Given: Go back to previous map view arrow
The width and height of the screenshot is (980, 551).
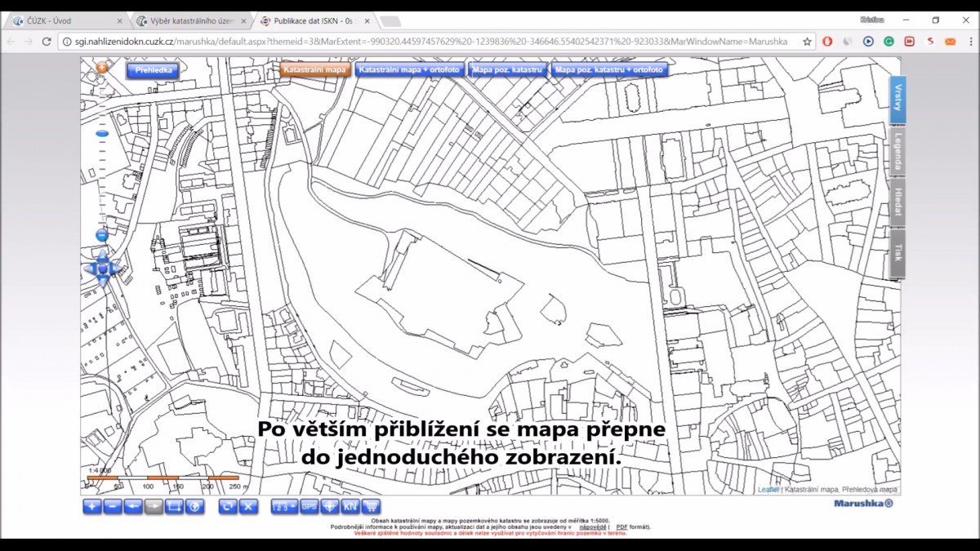Looking at the screenshot, I should click(133, 506).
